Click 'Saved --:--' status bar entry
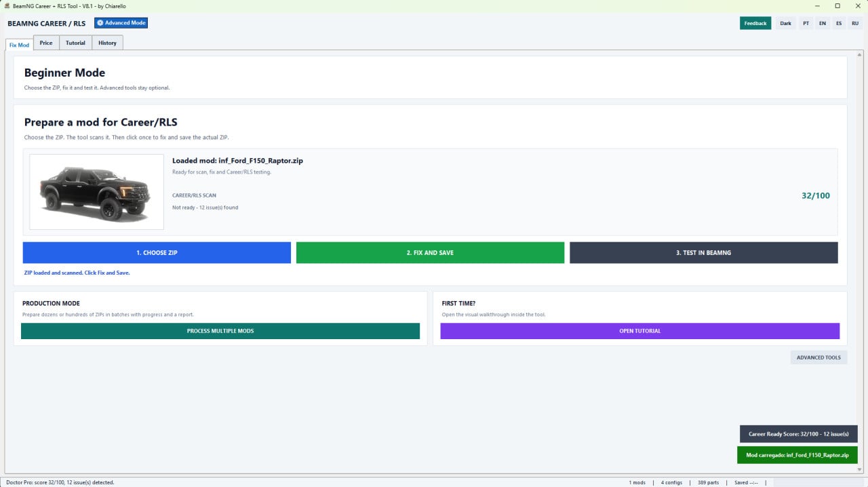Image resolution: width=868 pixels, height=487 pixels. pyautogui.click(x=745, y=482)
